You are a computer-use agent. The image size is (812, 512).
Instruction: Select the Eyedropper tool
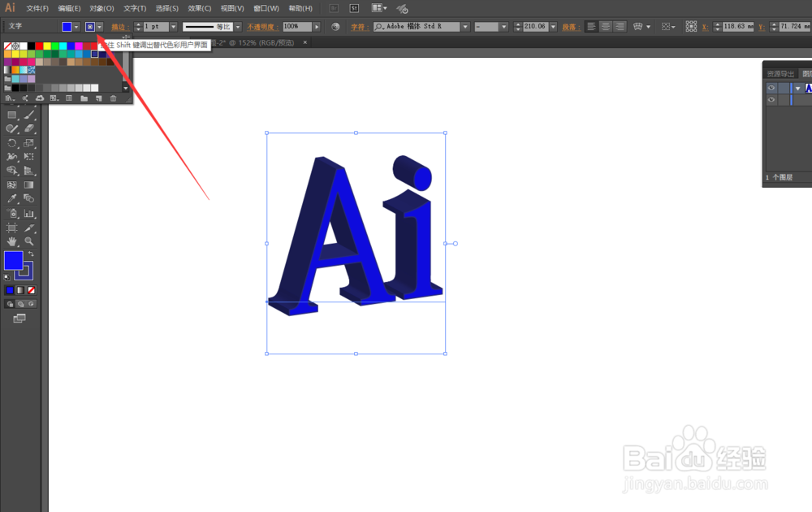12,198
